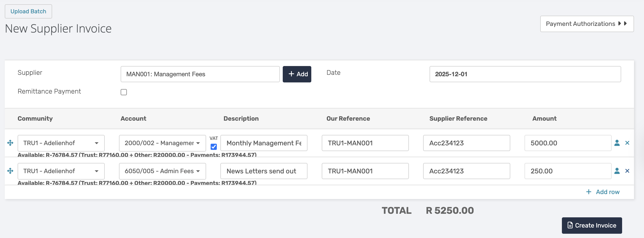
Task: Click the Add supplier button
Action: (x=297, y=74)
